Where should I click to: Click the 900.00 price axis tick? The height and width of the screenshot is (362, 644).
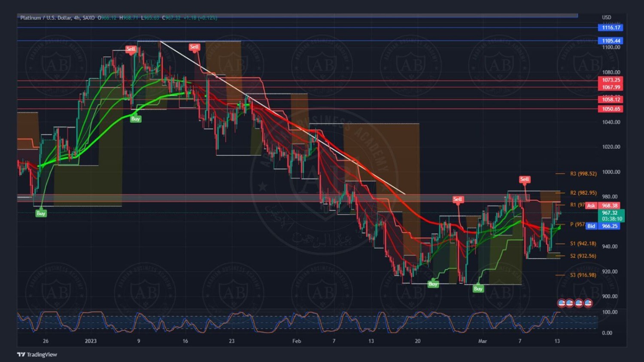[x=610, y=296]
